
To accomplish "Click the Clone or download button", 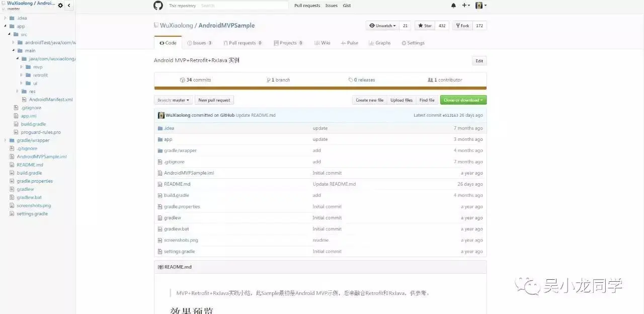I will tap(463, 100).
